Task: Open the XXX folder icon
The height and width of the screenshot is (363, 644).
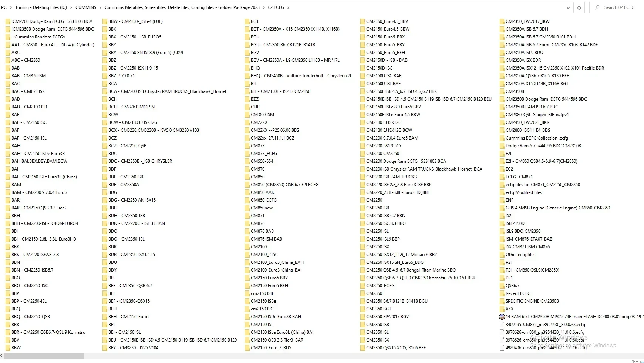Action: pyautogui.click(x=502, y=309)
